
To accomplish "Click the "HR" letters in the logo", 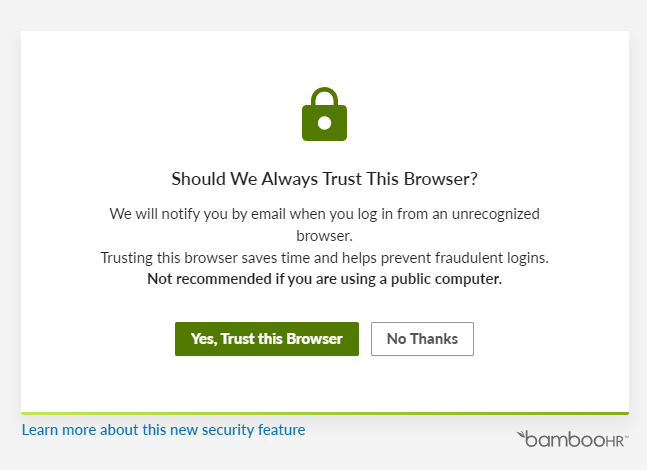I will pyautogui.click(x=616, y=439).
